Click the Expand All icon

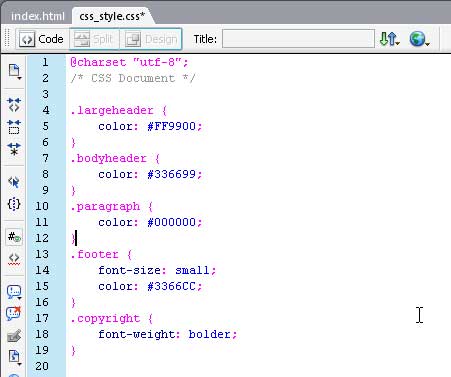(14, 149)
